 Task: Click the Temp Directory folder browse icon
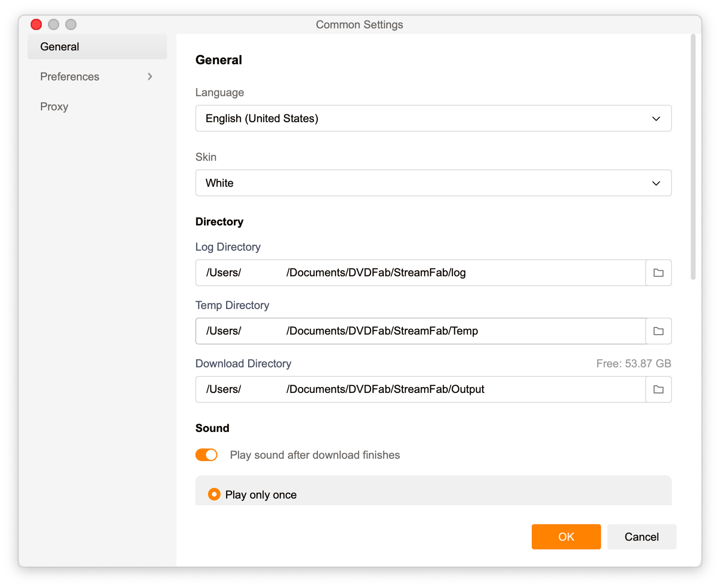(x=658, y=331)
